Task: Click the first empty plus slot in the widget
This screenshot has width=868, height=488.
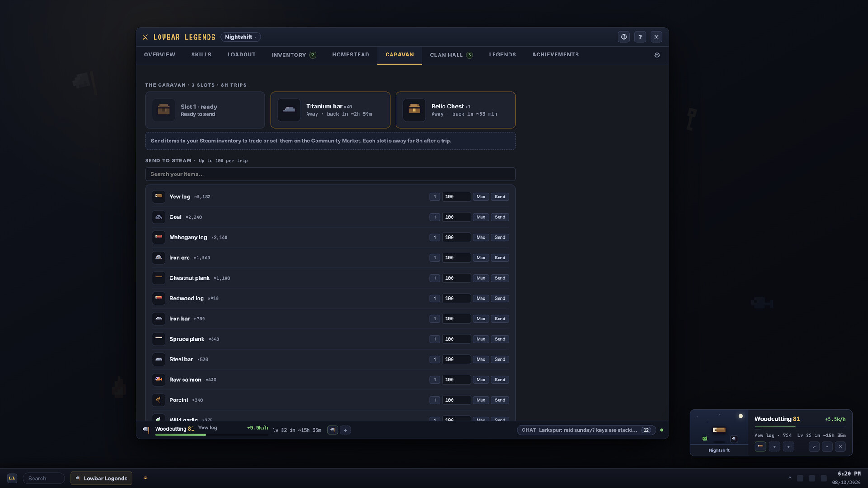Action: coord(774,447)
